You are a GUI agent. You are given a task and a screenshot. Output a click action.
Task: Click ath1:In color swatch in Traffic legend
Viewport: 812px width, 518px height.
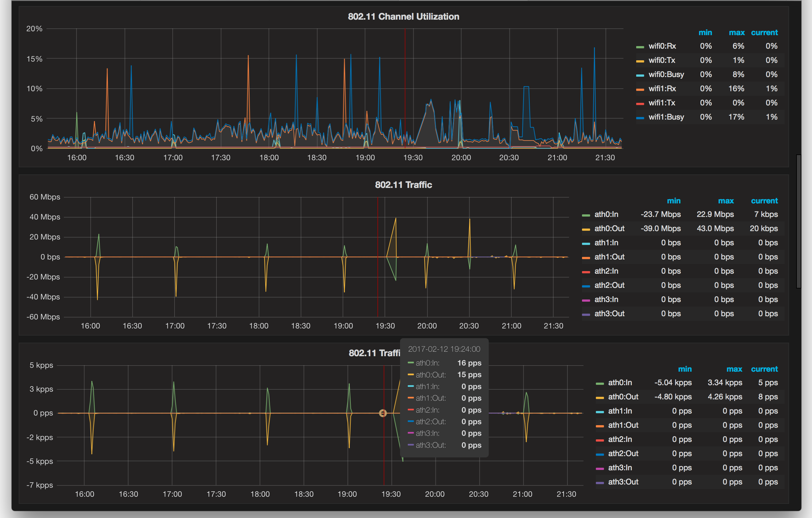point(586,244)
